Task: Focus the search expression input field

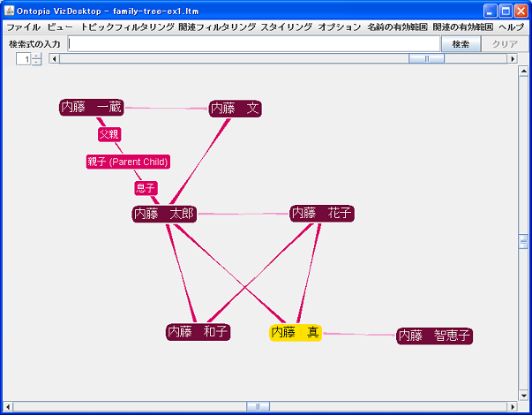Action: pyautogui.click(x=254, y=44)
